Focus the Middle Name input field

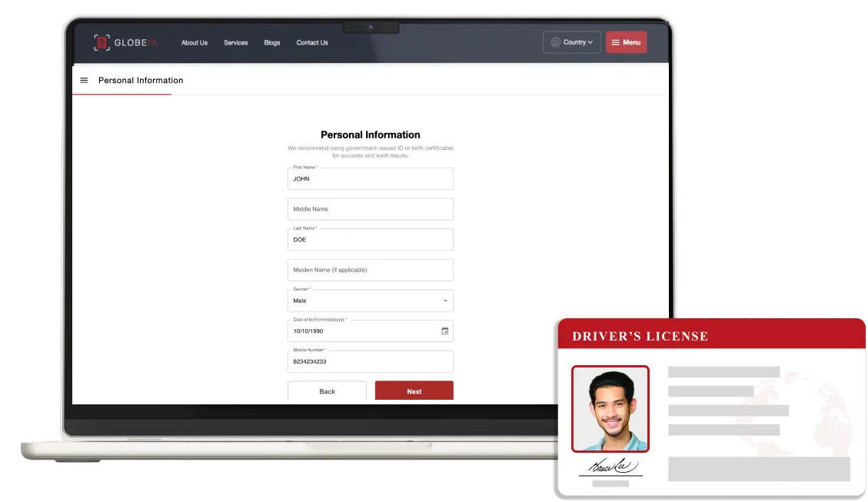pos(370,209)
